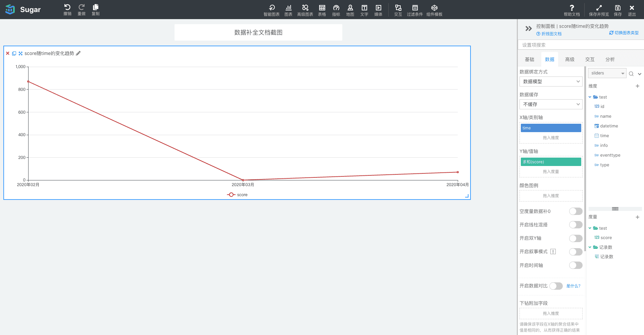Image resolution: width=644 pixels, height=335 pixels.
Task: Open the 交互 interaction toolbar icon
Action: 398,10
